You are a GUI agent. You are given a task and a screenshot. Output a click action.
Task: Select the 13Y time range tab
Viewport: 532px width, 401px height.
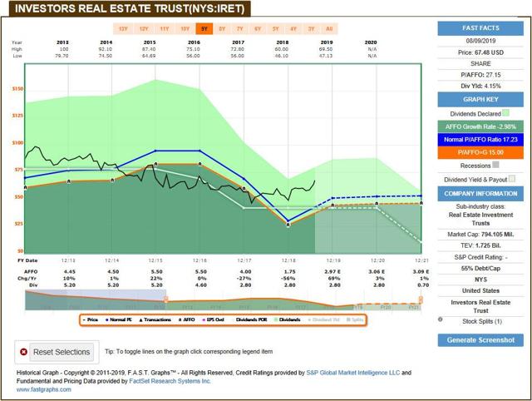(123, 29)
